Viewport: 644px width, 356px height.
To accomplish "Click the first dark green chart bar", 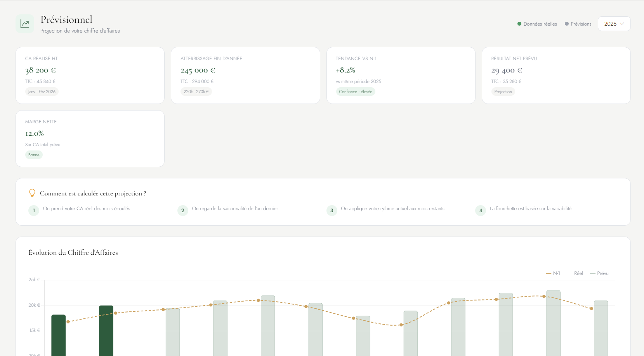I will [x=59, y=335].
